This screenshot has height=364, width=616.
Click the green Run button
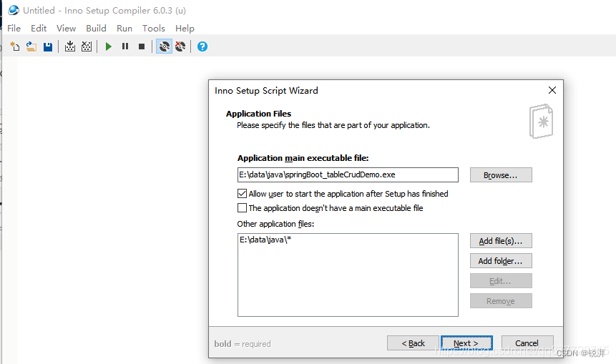(x=109, y=46)
